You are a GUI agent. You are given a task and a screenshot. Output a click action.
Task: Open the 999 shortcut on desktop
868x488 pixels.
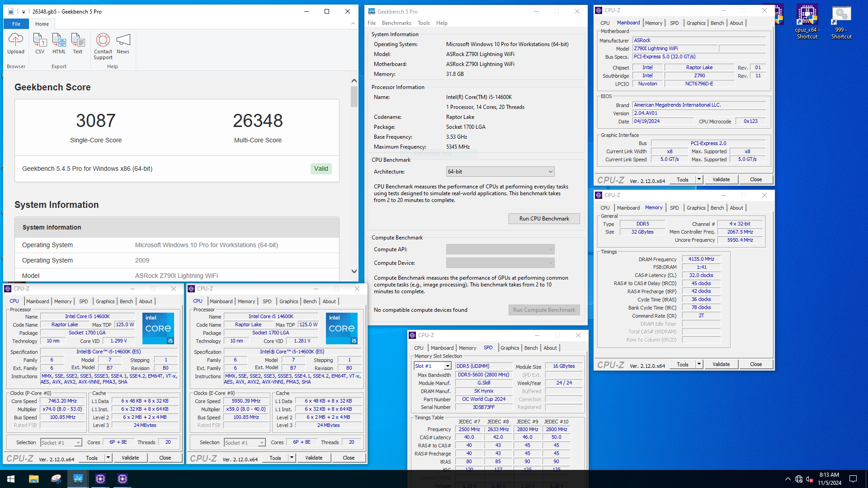(841, 22)
